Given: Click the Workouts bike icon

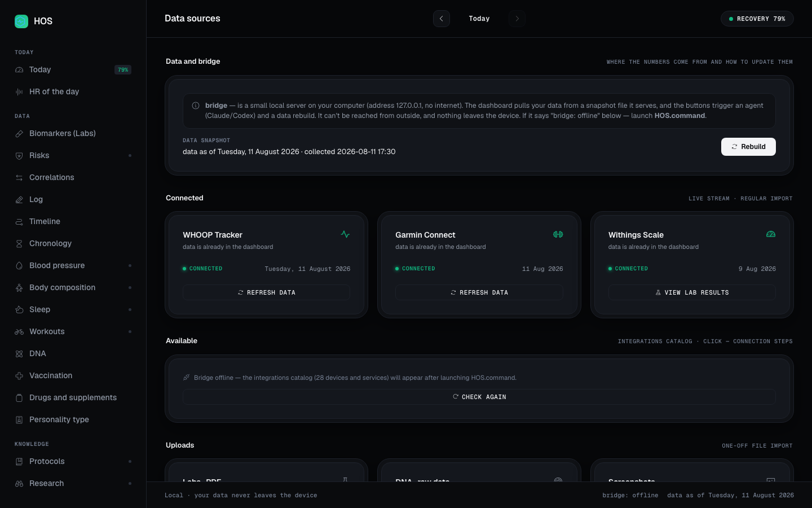Looking at the screenshot, I should [x=19, y=332].
